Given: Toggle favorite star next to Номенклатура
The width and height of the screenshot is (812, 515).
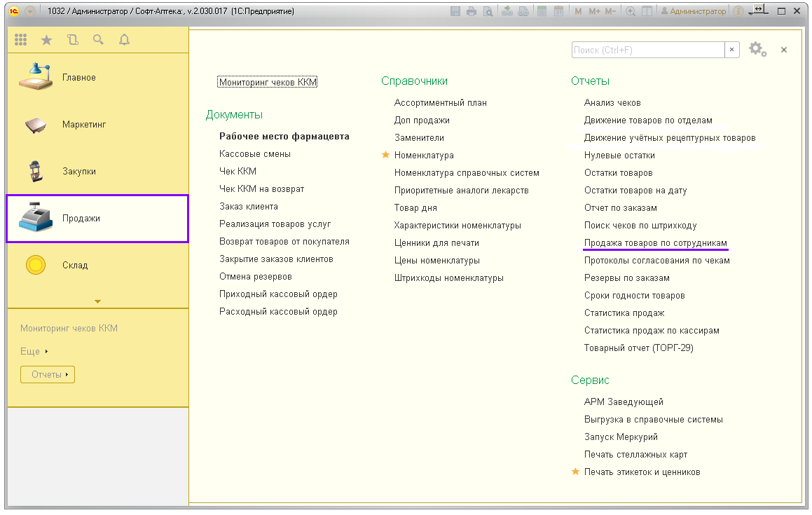Looking at the screenshot, I should (385, 156).
